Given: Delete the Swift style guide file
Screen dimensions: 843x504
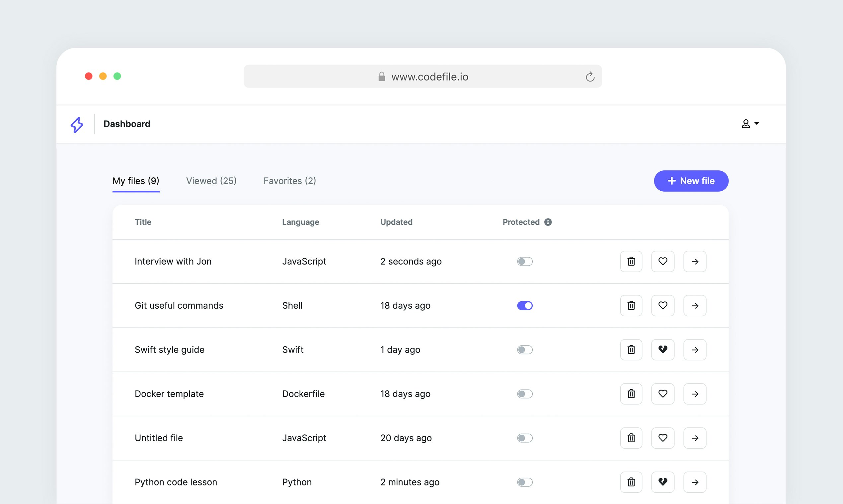Looking at the screenshot, I should 631,350.
